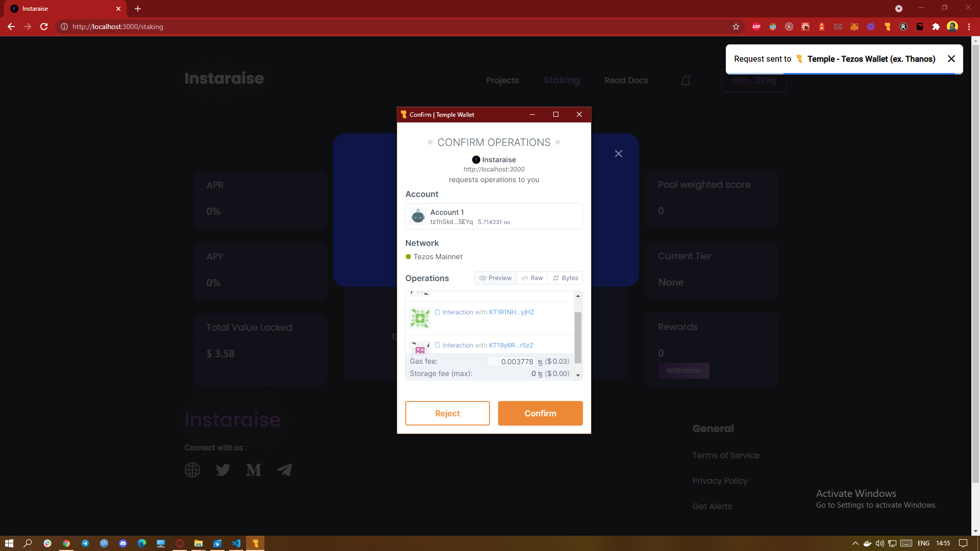Open the Projects nav item
980x551 pixels.
point(502,81)
